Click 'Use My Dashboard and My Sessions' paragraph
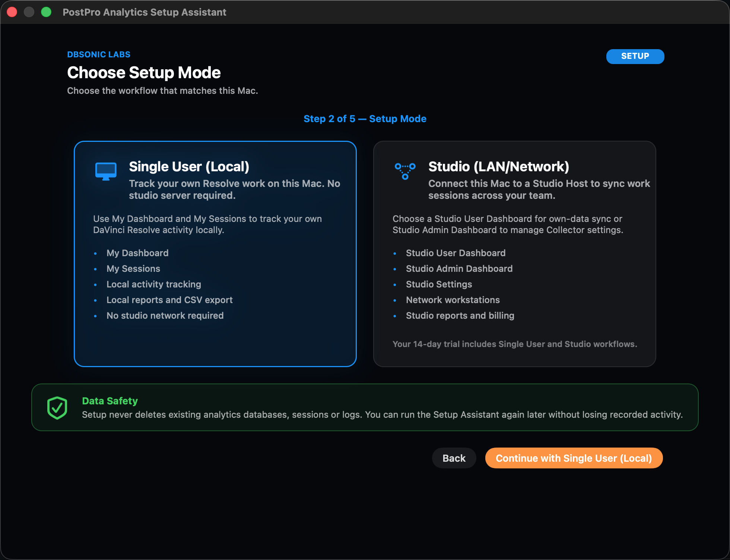730x560 pixels. click(207, 225)
